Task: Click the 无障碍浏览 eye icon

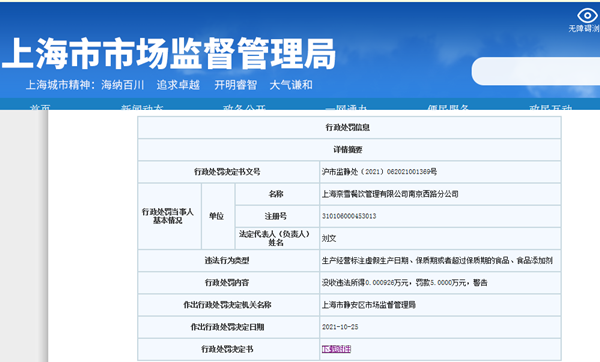Action: (x=587, y=16)
